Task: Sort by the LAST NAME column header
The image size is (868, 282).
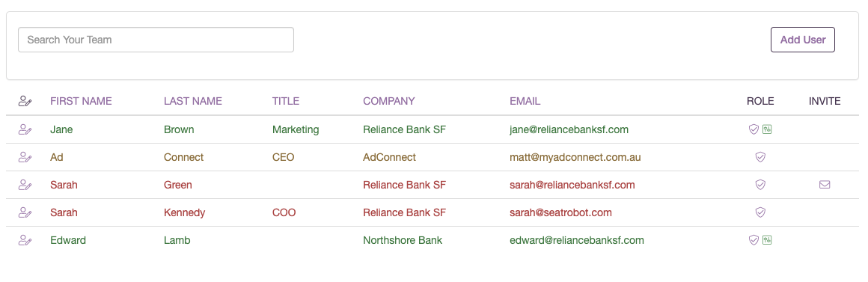Action: point(192,101)
